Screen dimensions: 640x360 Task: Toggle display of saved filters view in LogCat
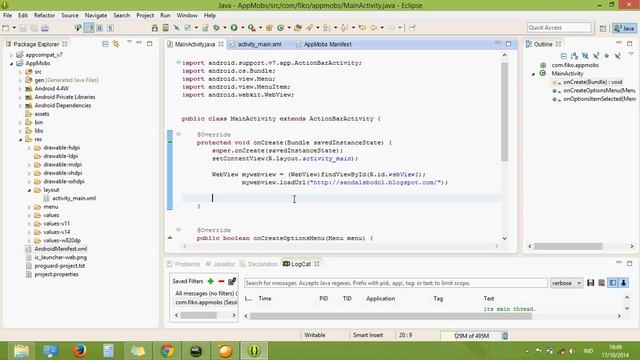pyautogui.click(x=613, y=283)
